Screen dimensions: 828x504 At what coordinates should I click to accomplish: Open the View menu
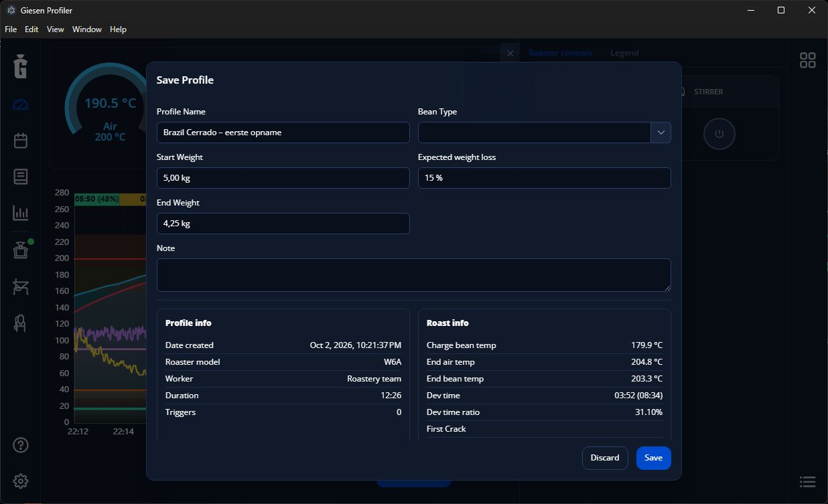point(56,29)
